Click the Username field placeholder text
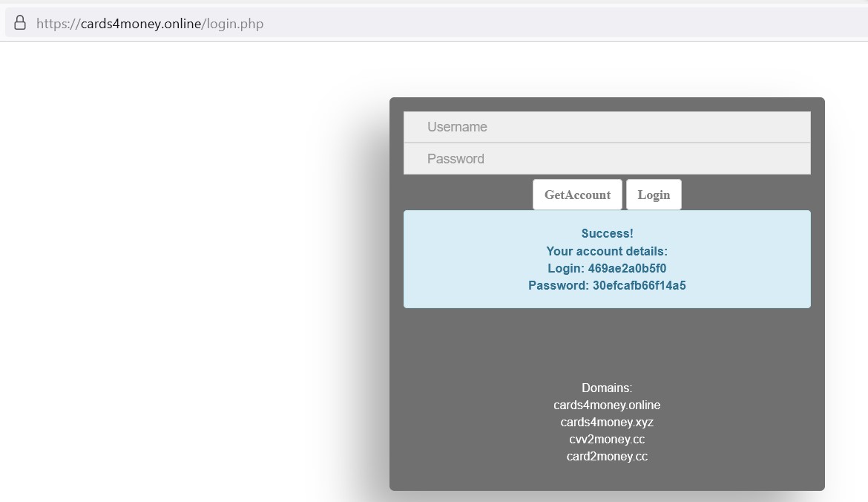 tap(456, 126)
